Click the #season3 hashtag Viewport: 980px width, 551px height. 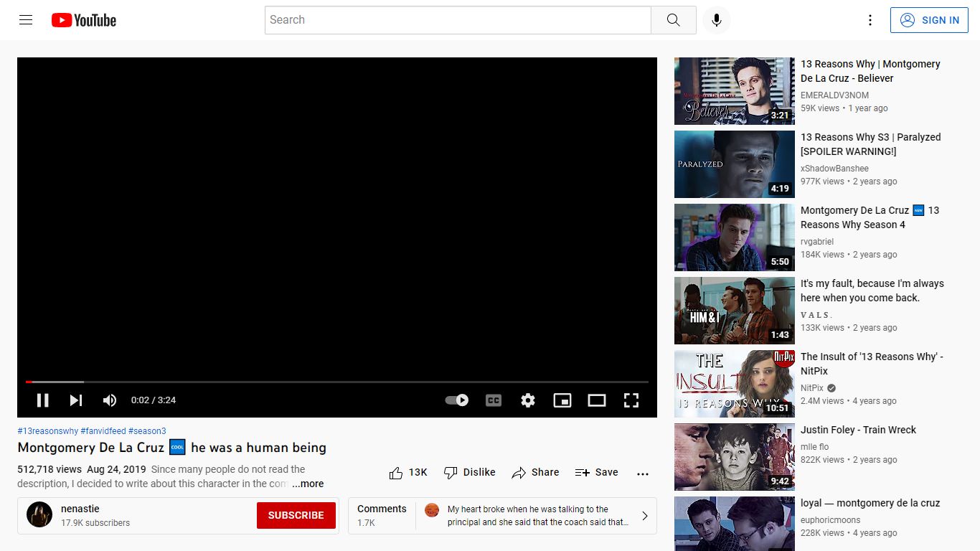(x=147, y=431)
